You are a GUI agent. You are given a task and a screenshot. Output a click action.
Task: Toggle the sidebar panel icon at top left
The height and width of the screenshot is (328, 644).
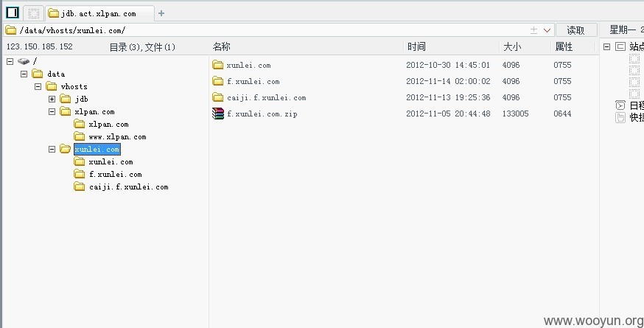pos(13,13)
